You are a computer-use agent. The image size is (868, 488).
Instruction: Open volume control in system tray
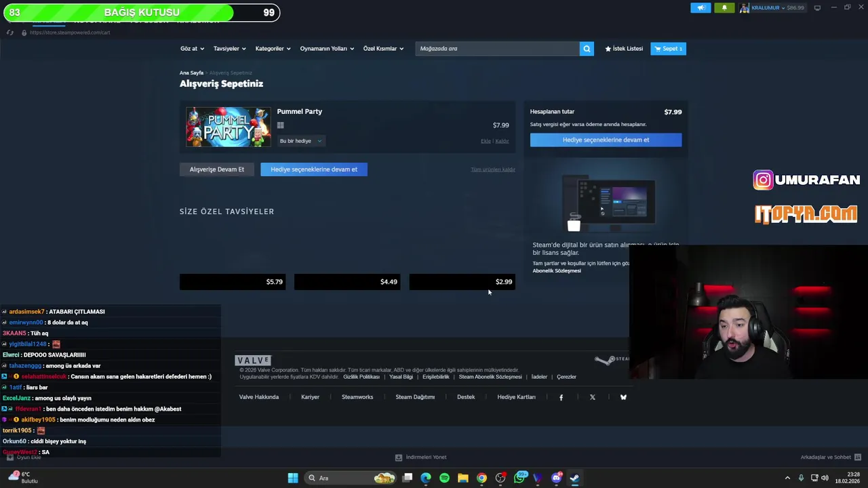(x=825, y=478)
